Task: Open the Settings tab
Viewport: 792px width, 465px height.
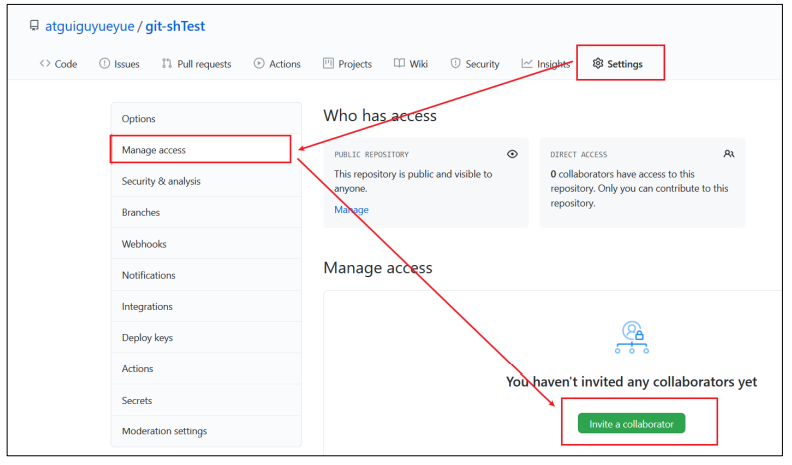Action: pos(618,64)
